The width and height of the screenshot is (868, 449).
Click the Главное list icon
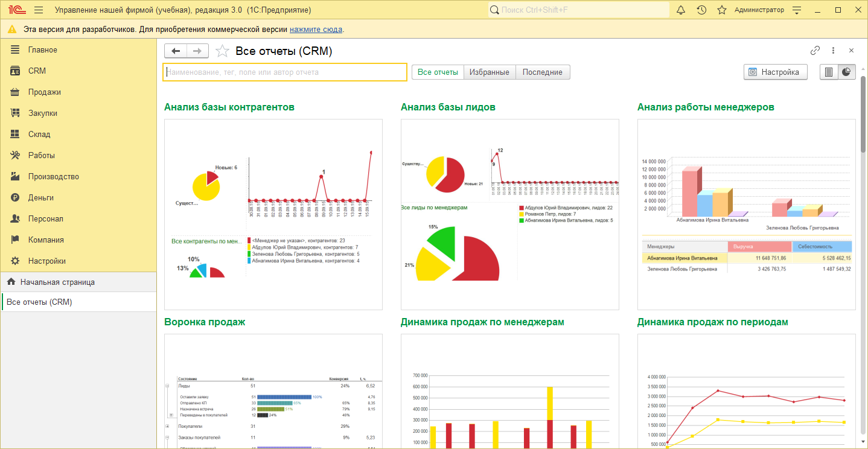16,49
